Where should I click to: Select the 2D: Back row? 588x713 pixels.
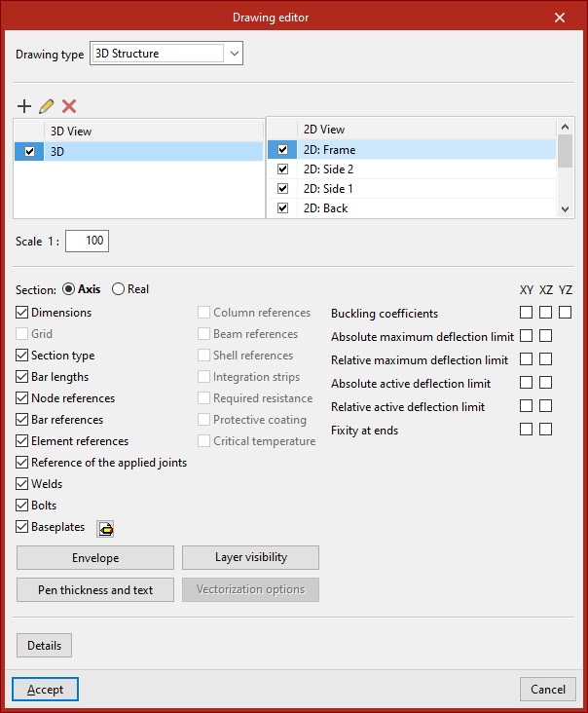tap(412, 207)
